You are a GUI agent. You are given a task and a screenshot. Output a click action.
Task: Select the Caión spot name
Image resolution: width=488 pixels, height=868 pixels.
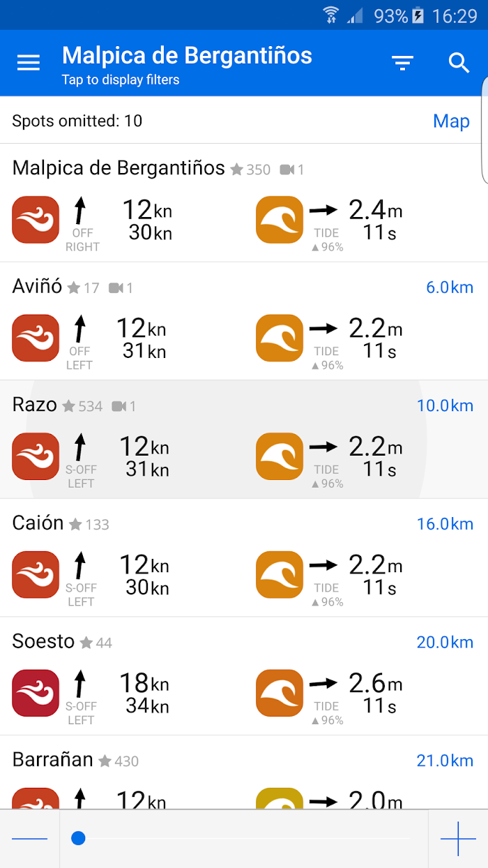(38, 523)
